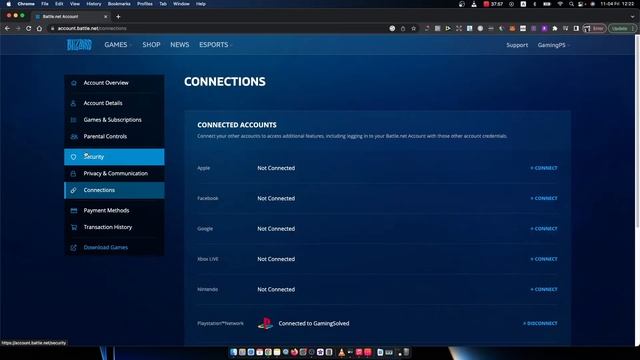
Task: Click the Apple menu icon
Action: tap(9, 4)
